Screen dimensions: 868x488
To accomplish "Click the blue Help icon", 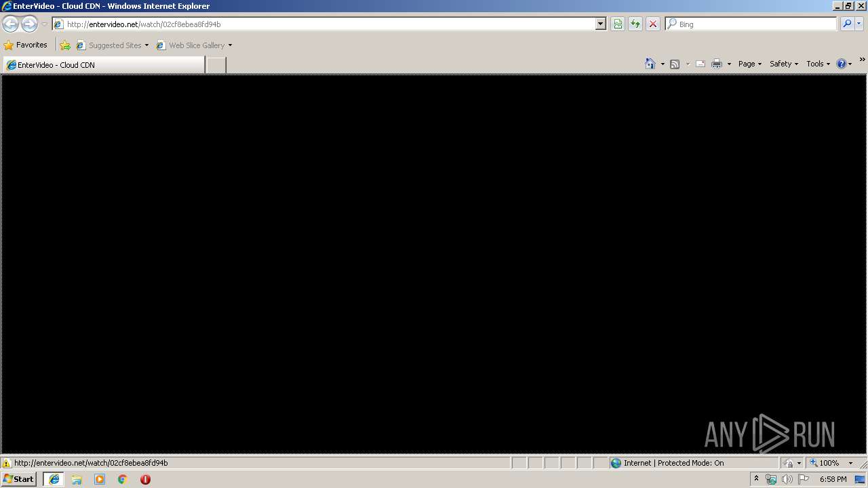I will pyautogui.click(x=842, y=64).
